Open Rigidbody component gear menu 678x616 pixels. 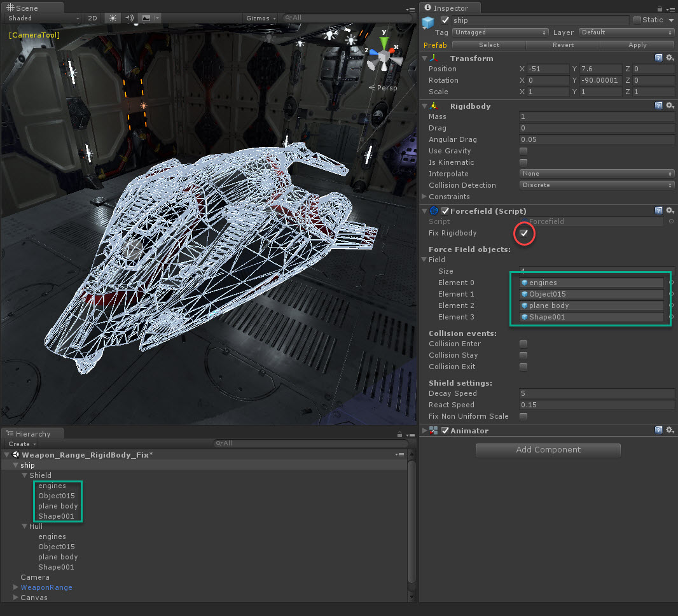point(670,106)
